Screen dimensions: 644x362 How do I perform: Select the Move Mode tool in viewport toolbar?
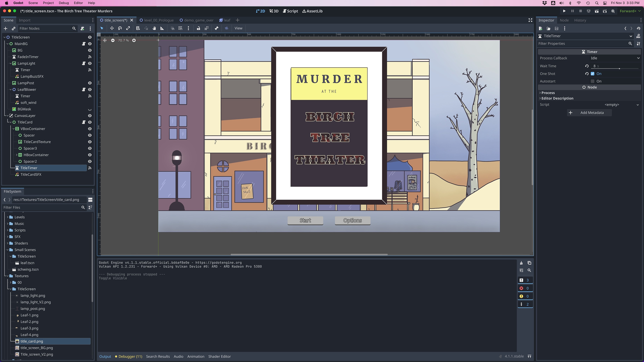[112, 28]
